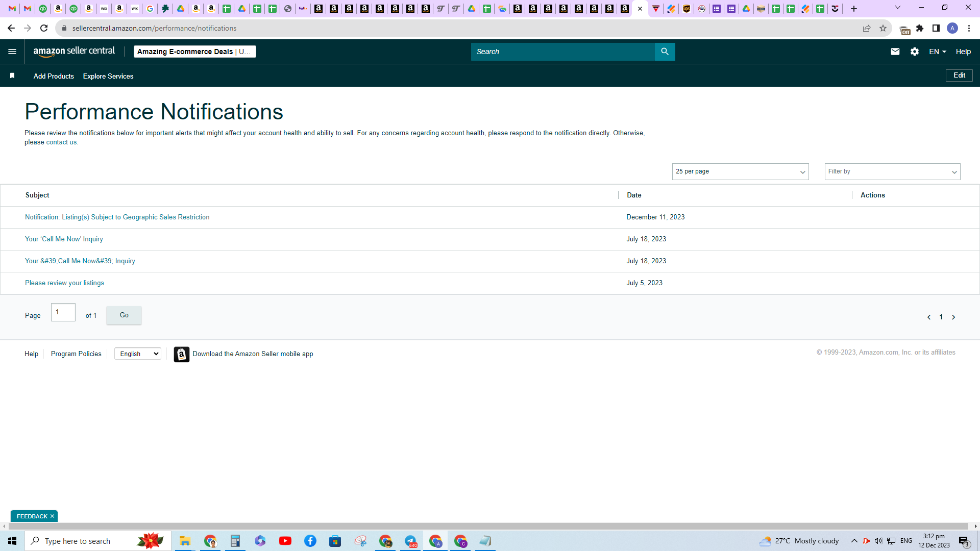Open Add Products menu item
The width and height of the screenshot is (980, 551).
click(x=54, y=76)
